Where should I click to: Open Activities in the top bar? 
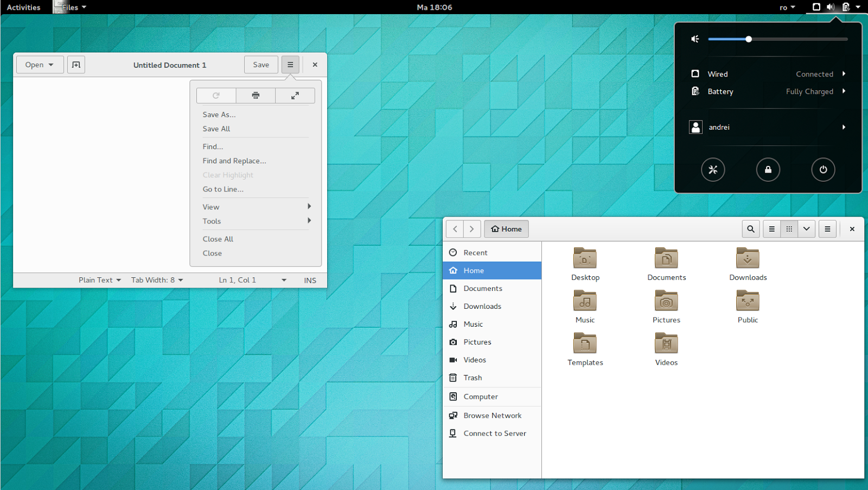point(23,7)
